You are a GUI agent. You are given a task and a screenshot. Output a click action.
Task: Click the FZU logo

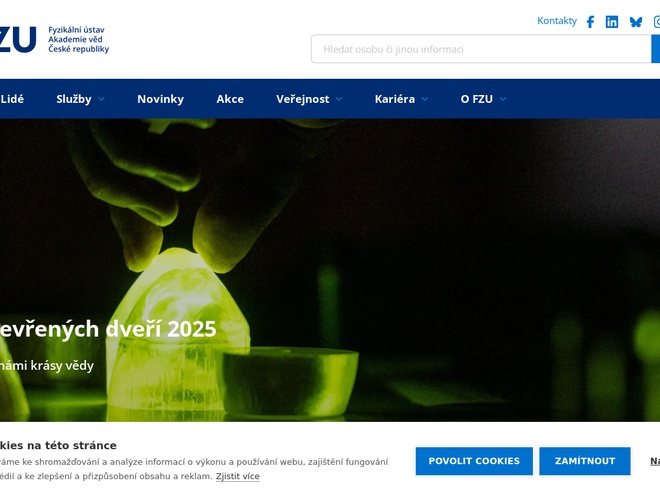(18, 40)
